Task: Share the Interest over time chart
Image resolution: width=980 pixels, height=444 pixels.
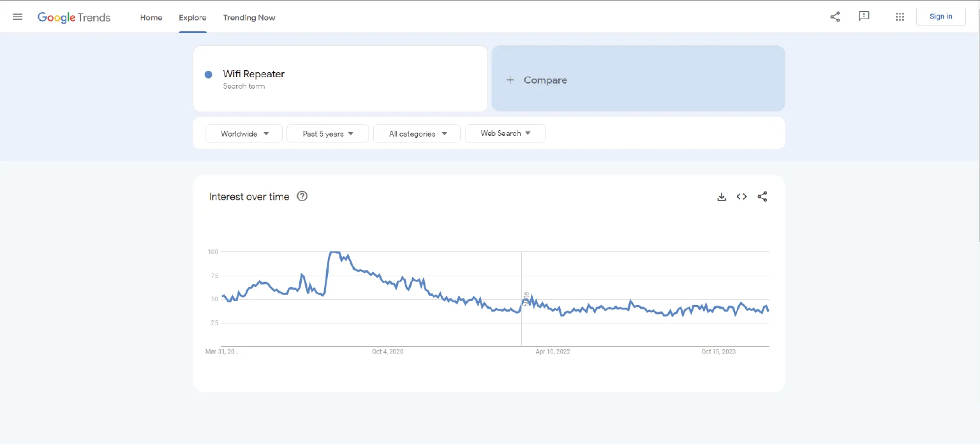Action: [762, 197]
